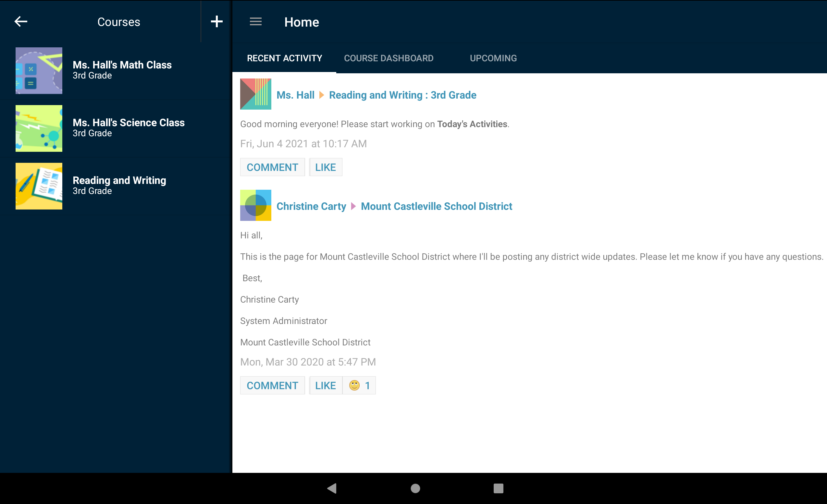Viewport: 827px width, 504px height.
Task: Open Reading and Writing : 3rd Grade link
Action: pyautogui.click(x=402, y=95)
